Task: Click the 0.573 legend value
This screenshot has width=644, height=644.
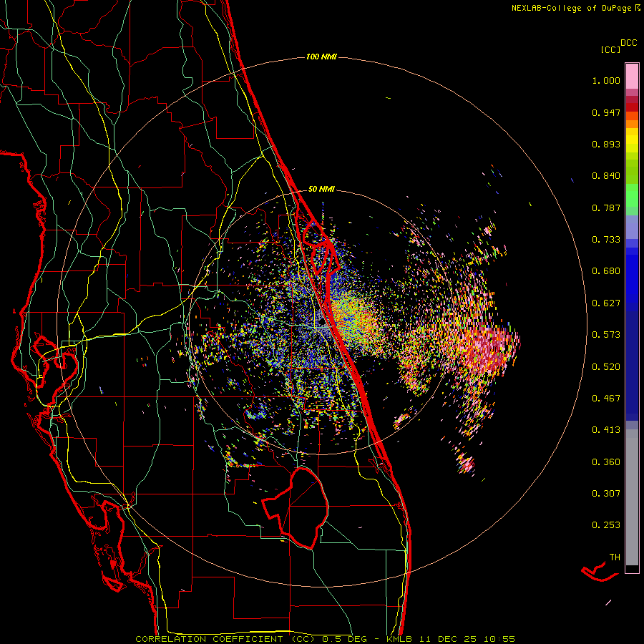Action: pos(606,335)
